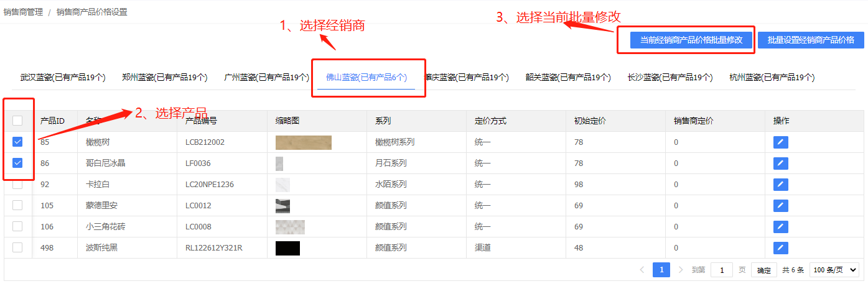
Task: Open 波斯纯黑 black thumbnail
Action: 287,248
